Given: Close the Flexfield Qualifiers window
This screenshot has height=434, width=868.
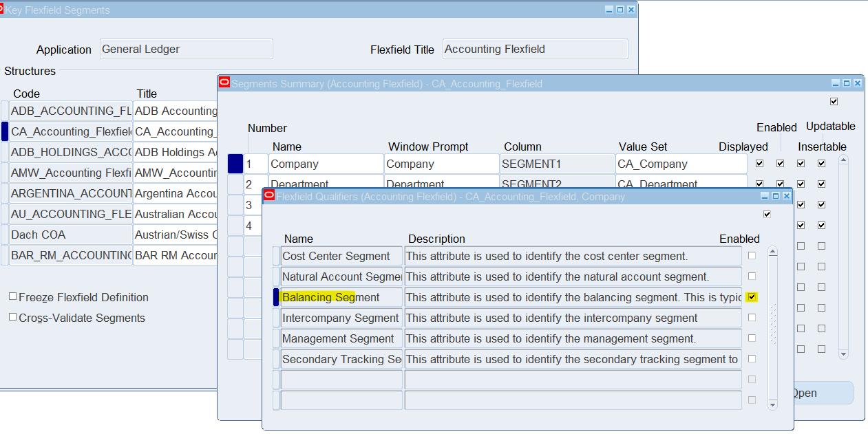Looking at the screenshot, I should pos(787,196).
